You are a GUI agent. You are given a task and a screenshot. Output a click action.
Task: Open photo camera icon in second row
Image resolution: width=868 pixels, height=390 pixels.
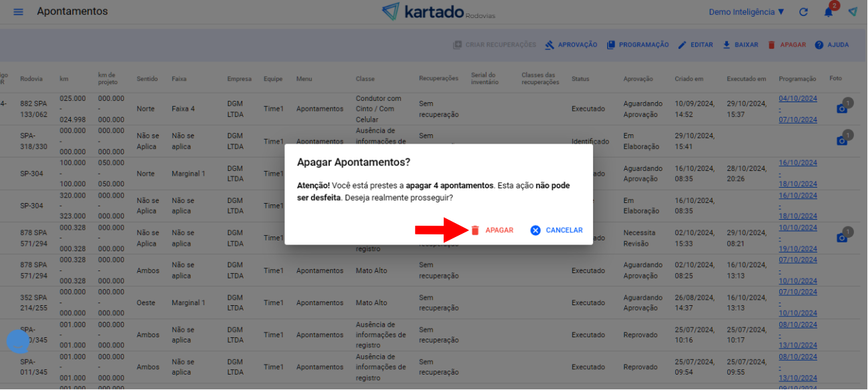pyautogui.click(x=842, y=140)
